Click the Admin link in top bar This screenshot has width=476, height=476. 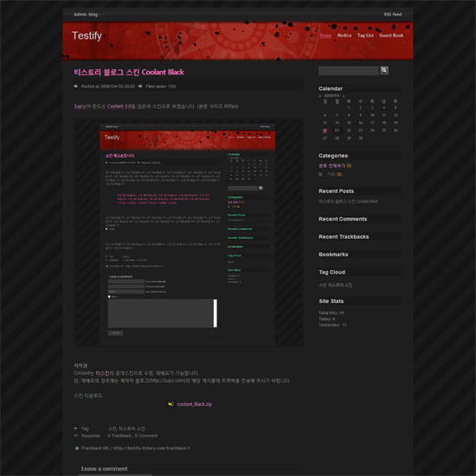(x=80, y=14)
